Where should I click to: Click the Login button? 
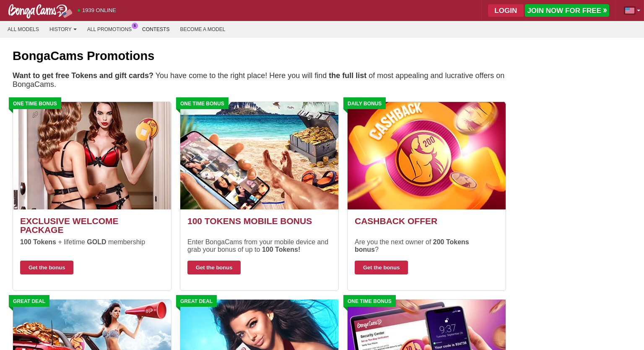tap(506, 10)
